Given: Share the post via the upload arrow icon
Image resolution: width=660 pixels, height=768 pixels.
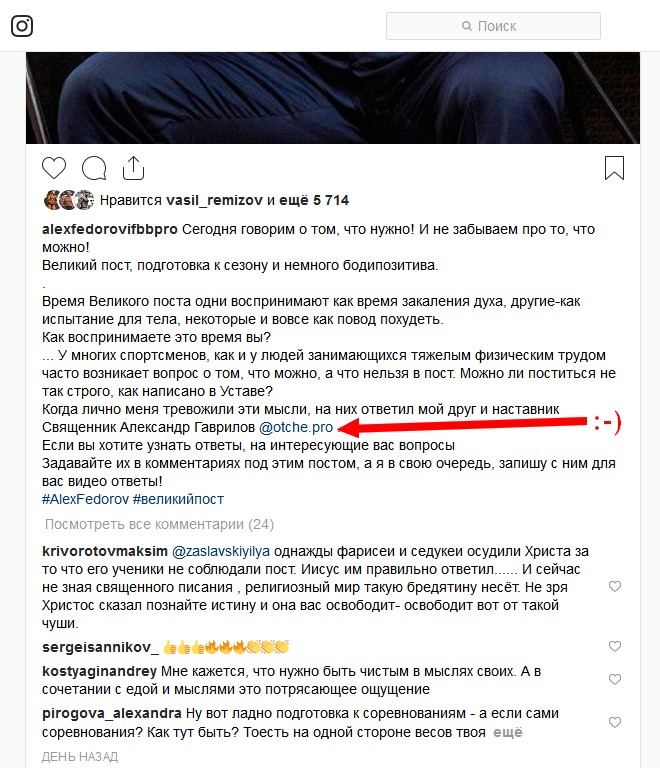Looking at the screenshot, I should pos(133,168).
